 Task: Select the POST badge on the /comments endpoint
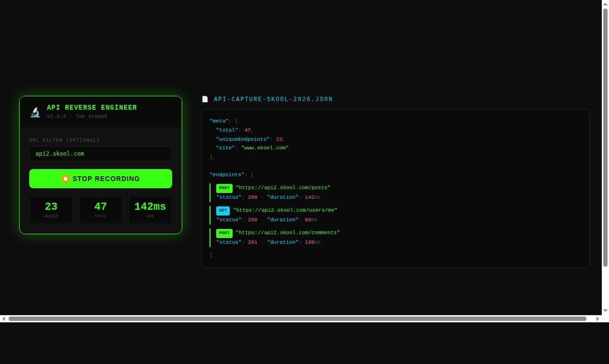coord(224,233)
